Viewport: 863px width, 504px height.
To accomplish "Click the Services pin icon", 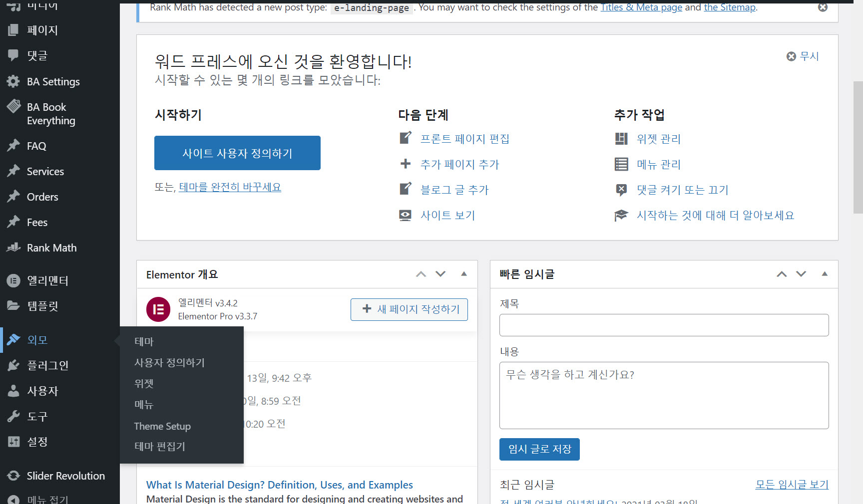I will tap(13, 171).
